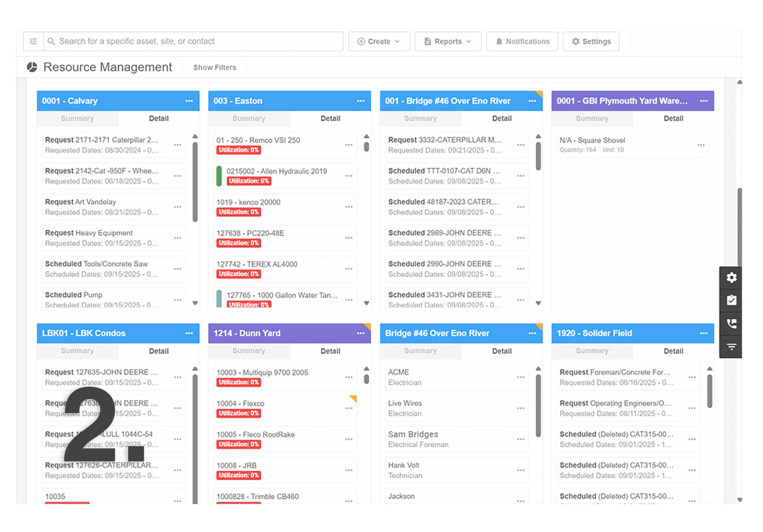Open the 1920 - Solider Field ellipsis menu
Screen dimensions: 763x532
click(703, 333)
